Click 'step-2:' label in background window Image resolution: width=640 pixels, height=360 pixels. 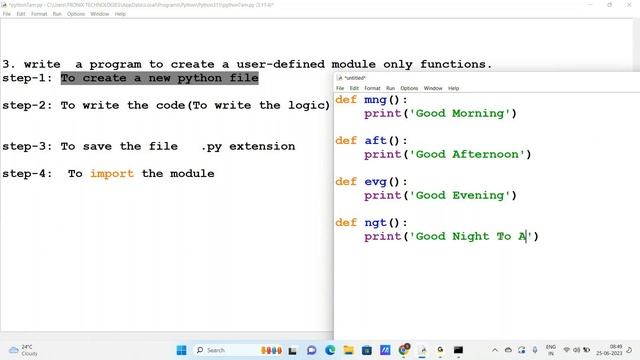pyautogui.click(x=27, y=105)
